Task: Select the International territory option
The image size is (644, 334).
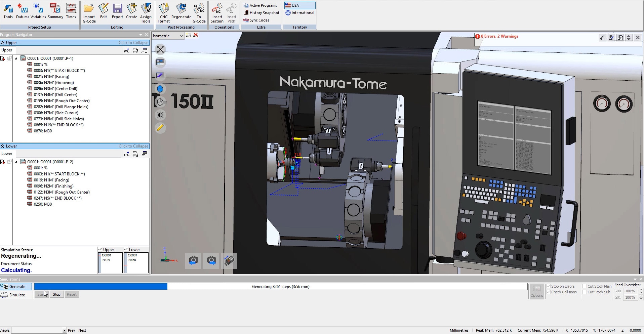Action: (299, 13)
